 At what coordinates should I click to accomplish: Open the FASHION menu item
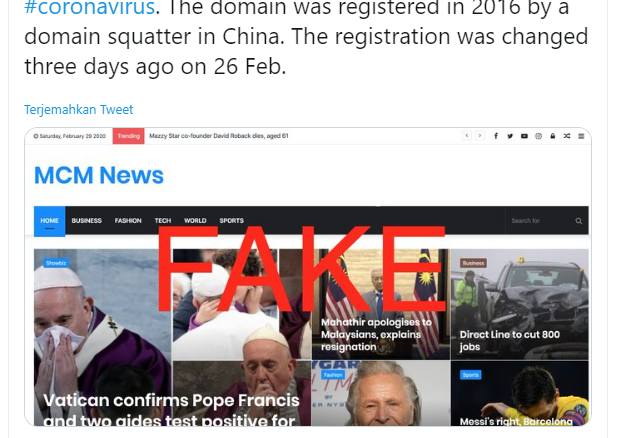click(128, 221)
